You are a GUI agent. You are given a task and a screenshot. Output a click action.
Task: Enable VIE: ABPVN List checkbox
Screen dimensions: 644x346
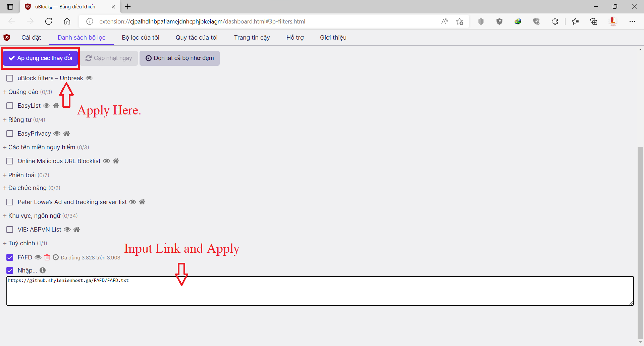coord(10,230)
